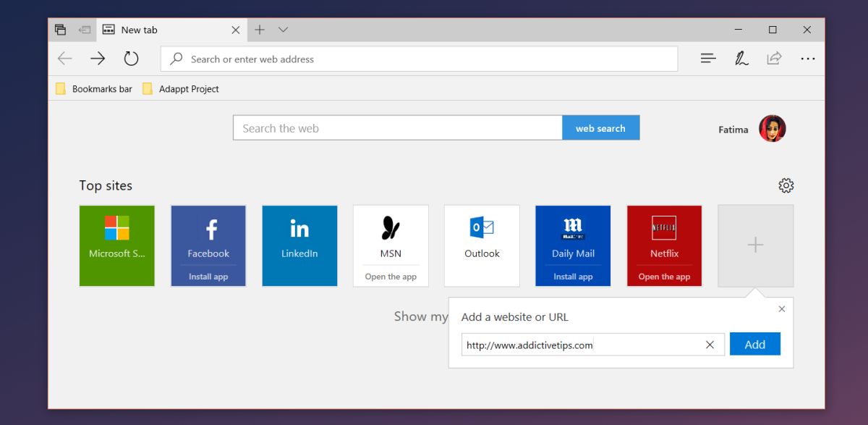Click the Fatima user name

tap(733, 130)
